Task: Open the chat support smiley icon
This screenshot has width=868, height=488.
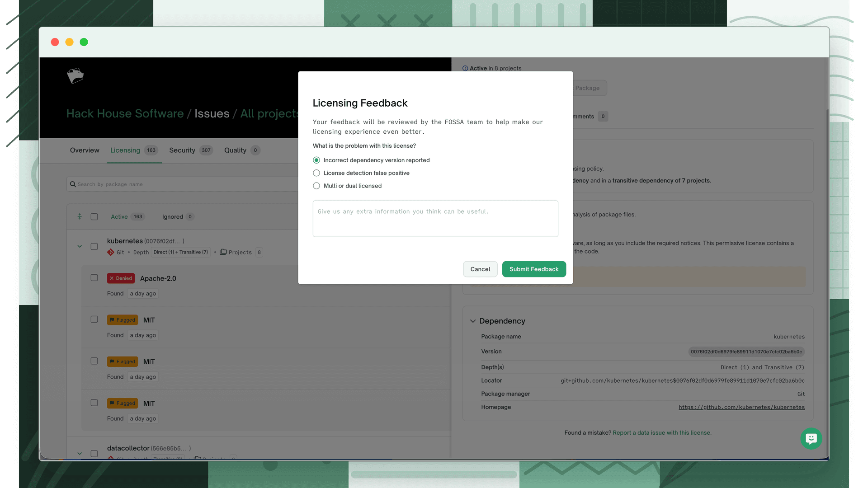Action: click(x=811, y=438)
